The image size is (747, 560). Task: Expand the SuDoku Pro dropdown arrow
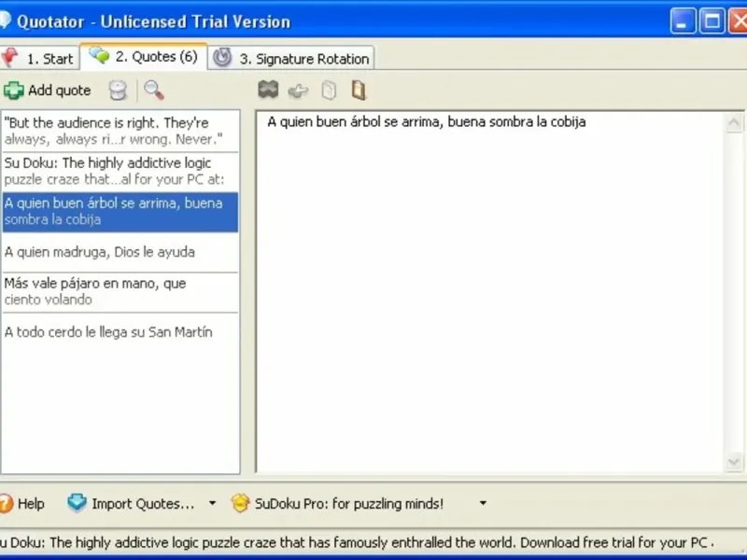[x=483, y=503]
